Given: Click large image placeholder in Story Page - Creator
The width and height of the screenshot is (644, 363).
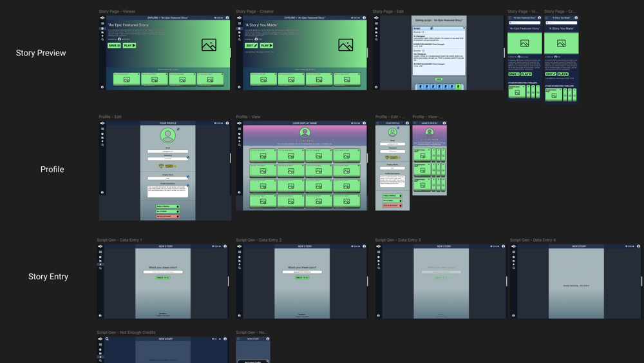Looking at the screenshot, I should [x=346, y=44].
